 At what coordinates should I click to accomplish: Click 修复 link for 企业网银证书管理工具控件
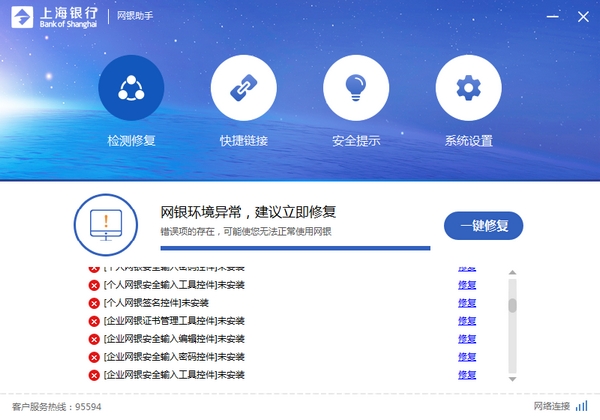[467, 321]
